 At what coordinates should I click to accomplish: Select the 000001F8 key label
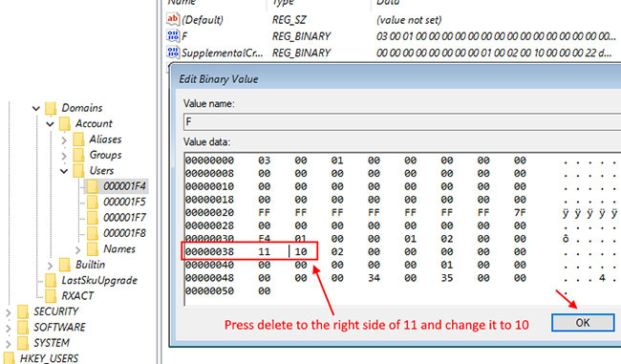click(124, 233)
